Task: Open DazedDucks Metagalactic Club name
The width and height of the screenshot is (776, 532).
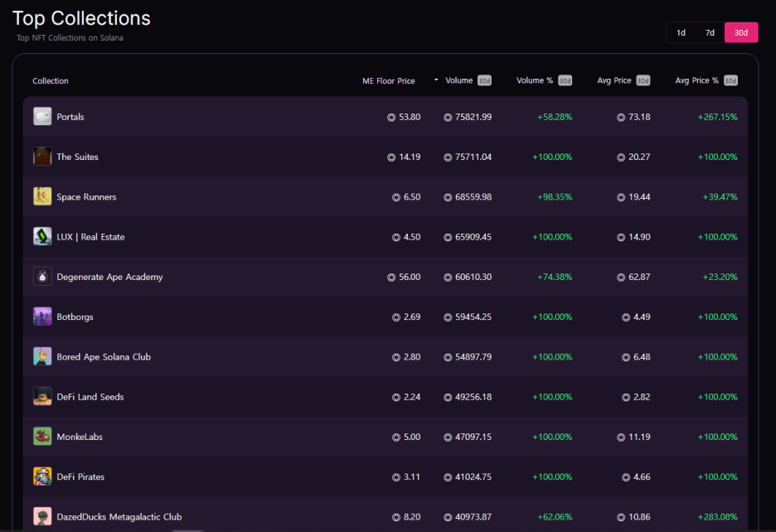Action: (119, 516)
